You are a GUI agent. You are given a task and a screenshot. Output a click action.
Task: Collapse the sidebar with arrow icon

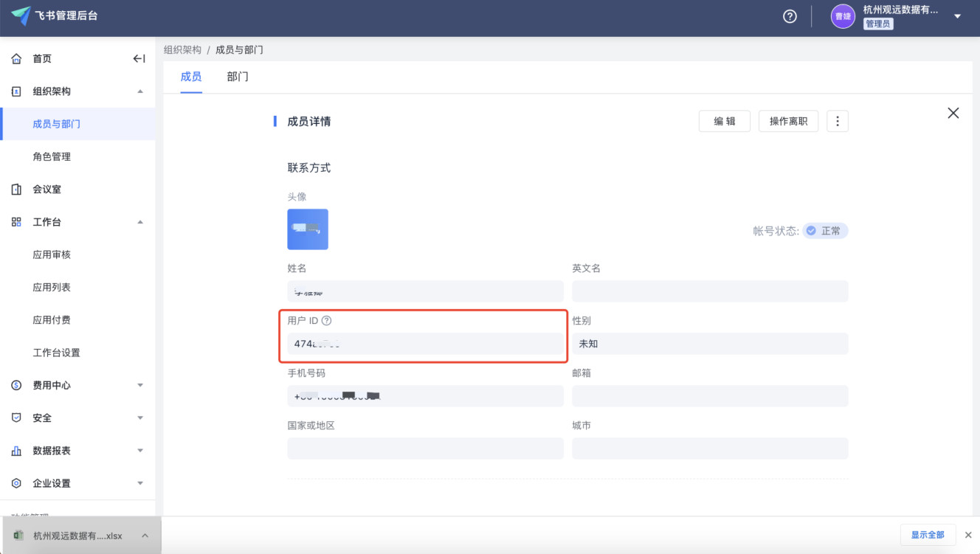[x=139, y=59]
